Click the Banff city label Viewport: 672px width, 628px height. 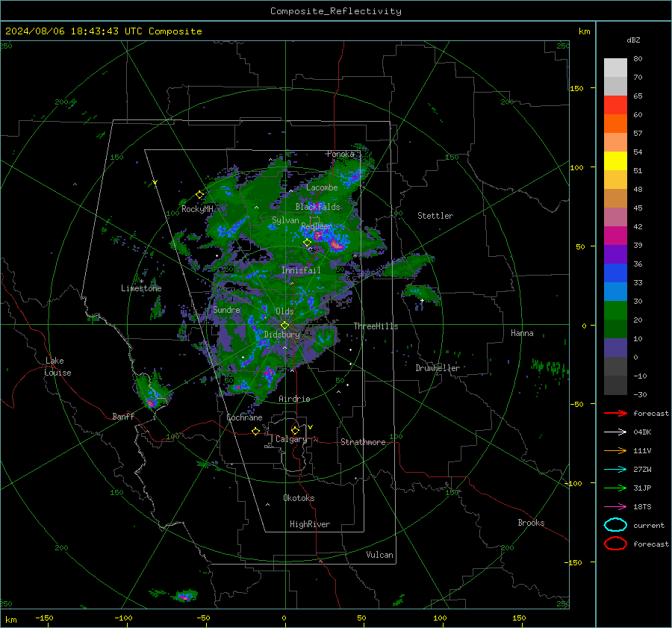point(123,417)
